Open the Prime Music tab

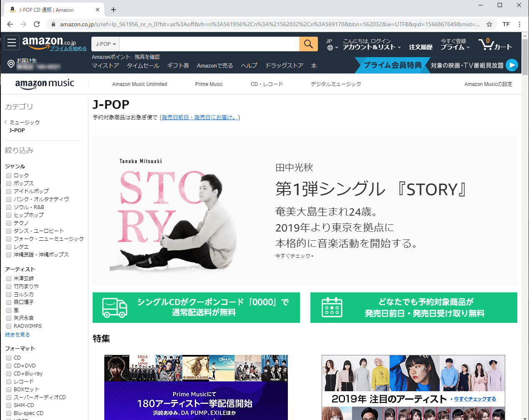tap(209, 84)
